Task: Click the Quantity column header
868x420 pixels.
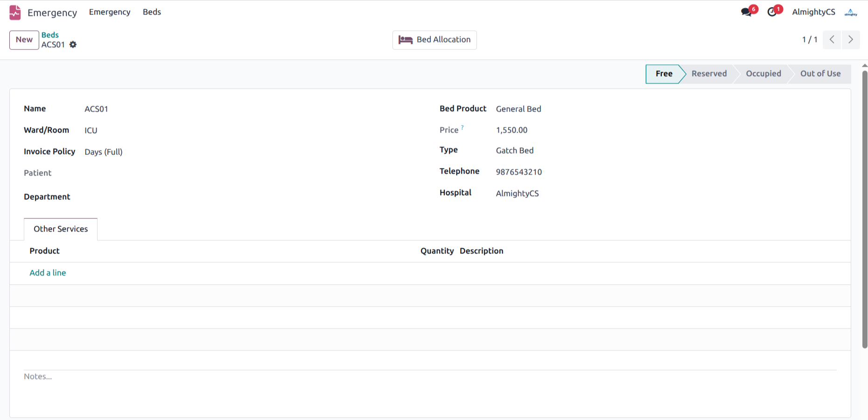Action: pos(437,251)
